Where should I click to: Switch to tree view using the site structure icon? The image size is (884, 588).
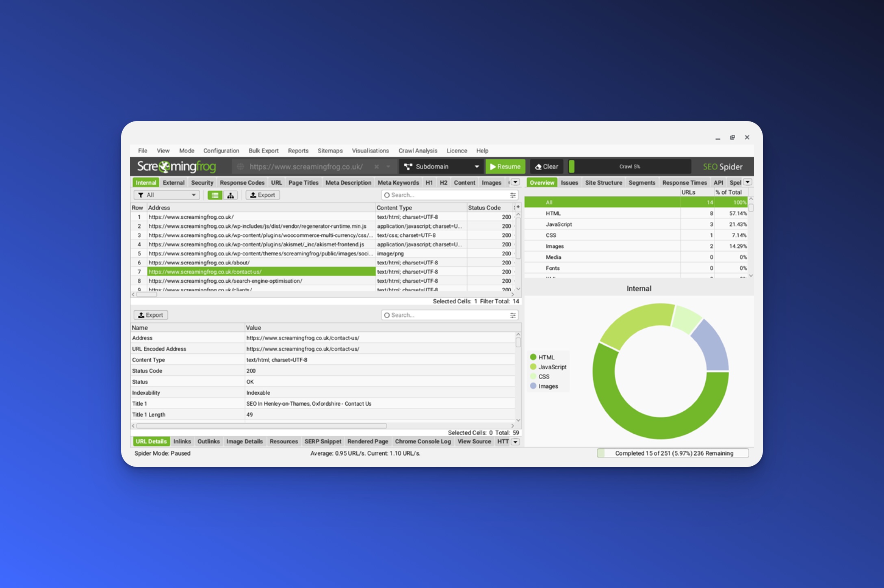230,195
